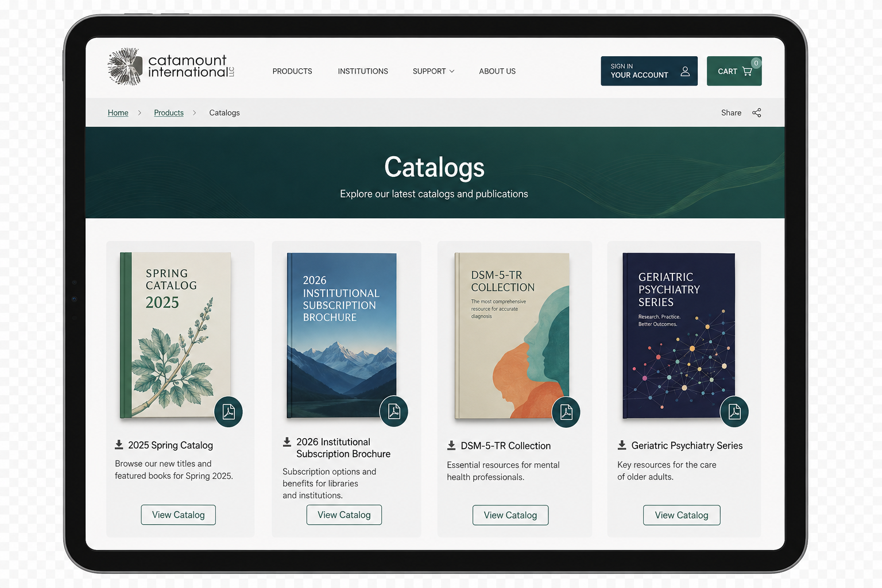View Catalog for Institutional Subscription Brochure
Image resolution: width=882 pixels, height=588 pixels.
pyautogui.click(x=344, y=514)
